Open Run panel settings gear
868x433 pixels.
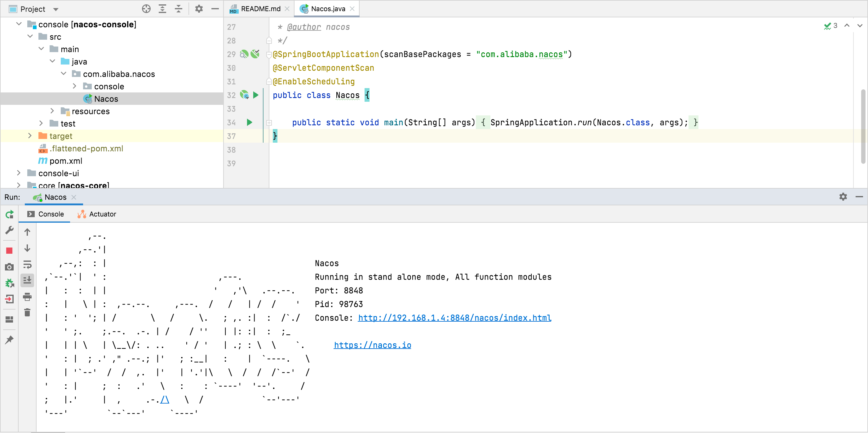pos(843,197)
